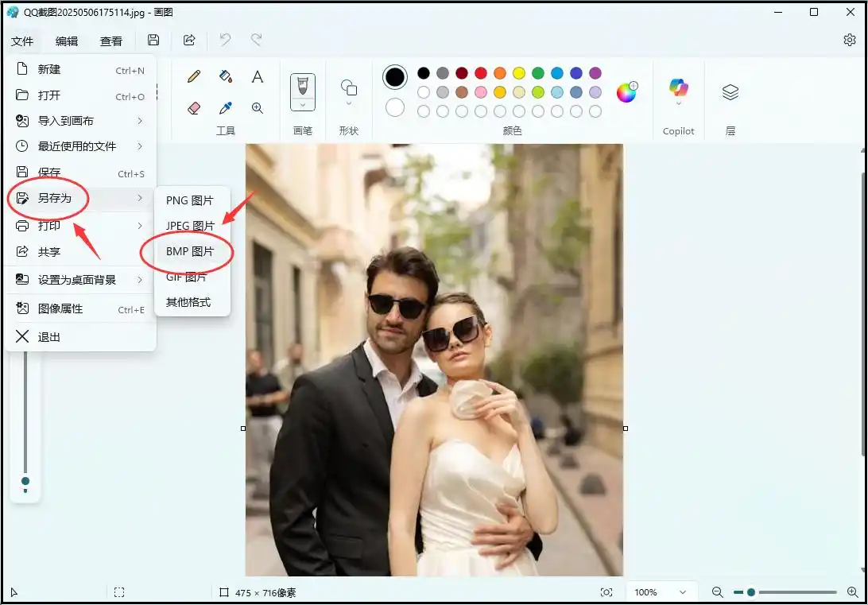Viewport: 868px width, 605px height.
Task: Select the Color picker eyedropper tool
Action: [226, 107]
